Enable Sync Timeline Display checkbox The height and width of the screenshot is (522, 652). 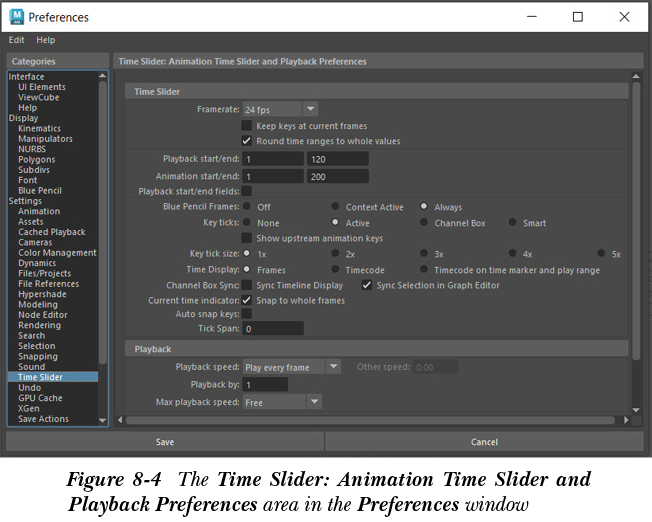[x=247, y=285]
